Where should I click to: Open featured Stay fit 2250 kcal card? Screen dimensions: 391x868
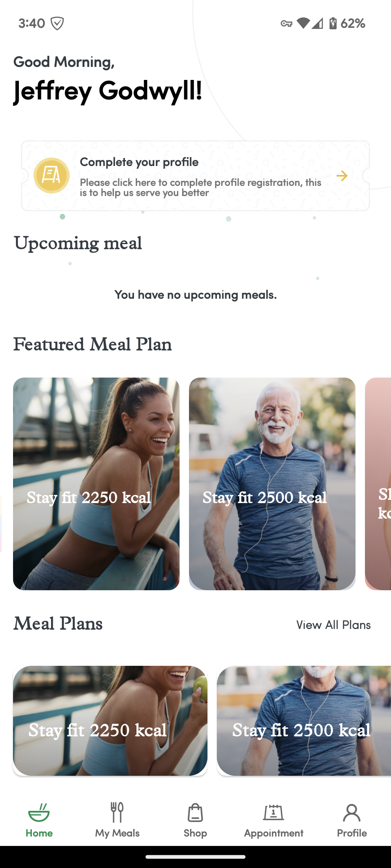pos(96,484)
